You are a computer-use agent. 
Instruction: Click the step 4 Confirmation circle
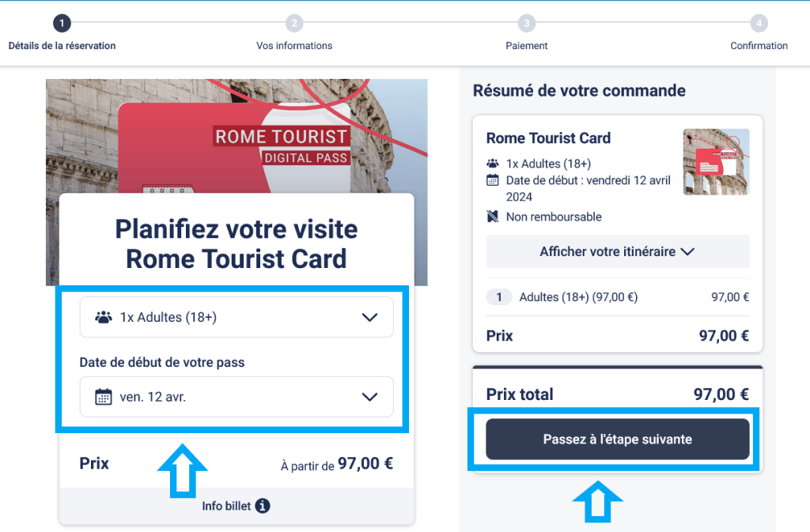[x=759, y=23]
